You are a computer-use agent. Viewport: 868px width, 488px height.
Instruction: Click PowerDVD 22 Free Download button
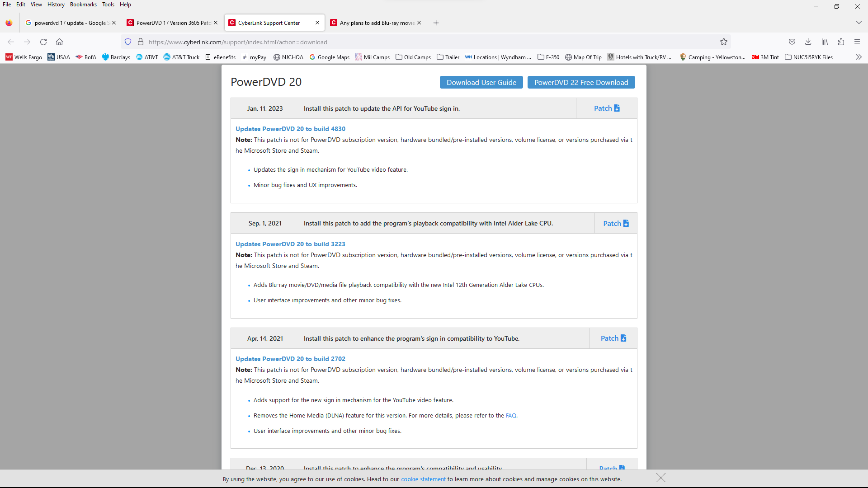pyautogui.click(x=581, y=82)
